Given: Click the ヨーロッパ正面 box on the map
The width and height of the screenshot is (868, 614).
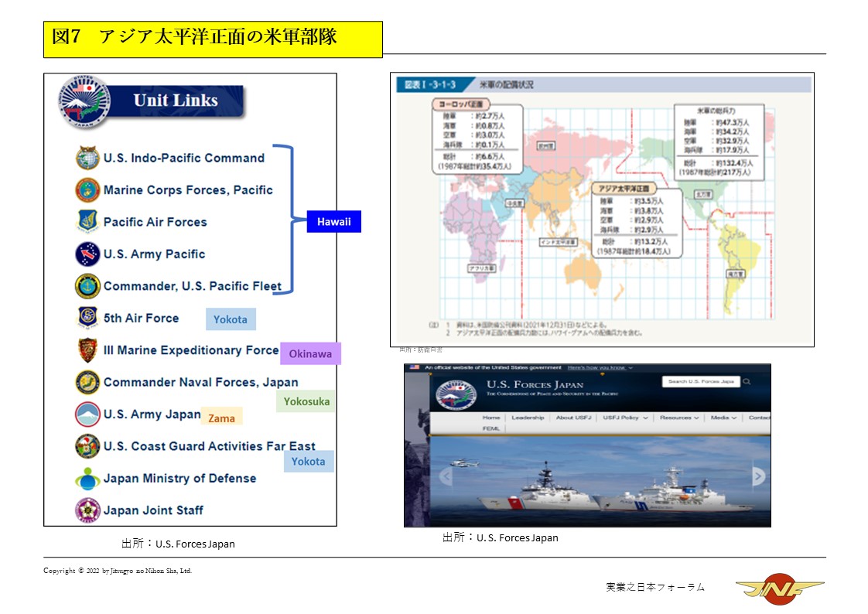Looking at the screenshot, I should coord(477,135).
